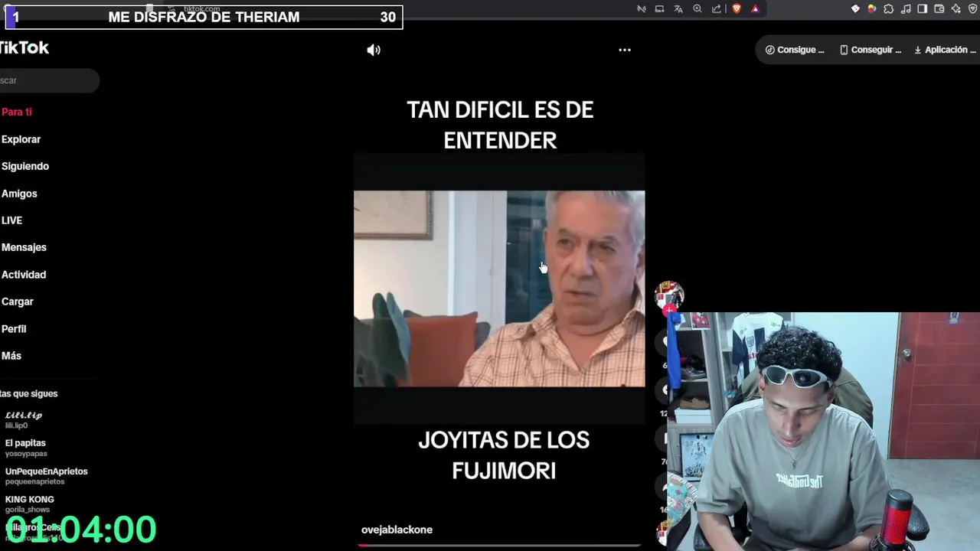Open the Brave Shields lion icon
The width and height of the screenshot is (980, 551).
coord(737,9)
